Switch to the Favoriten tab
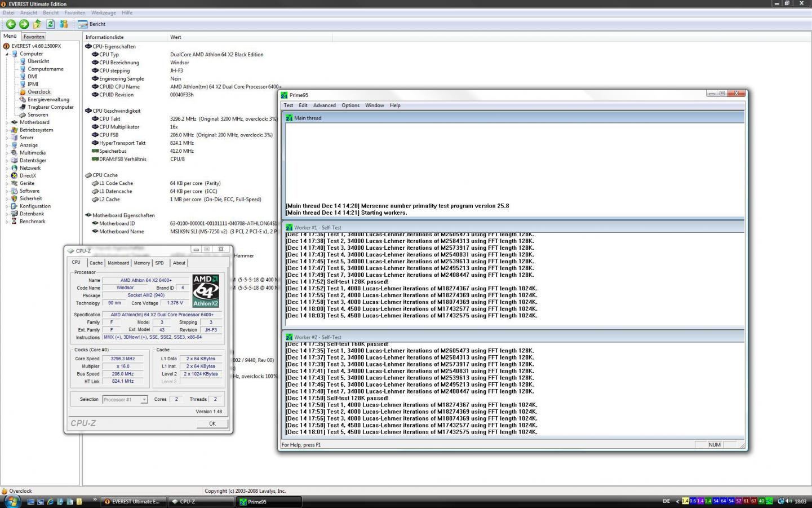The image size is (812, 508). [x=34, y=37]
